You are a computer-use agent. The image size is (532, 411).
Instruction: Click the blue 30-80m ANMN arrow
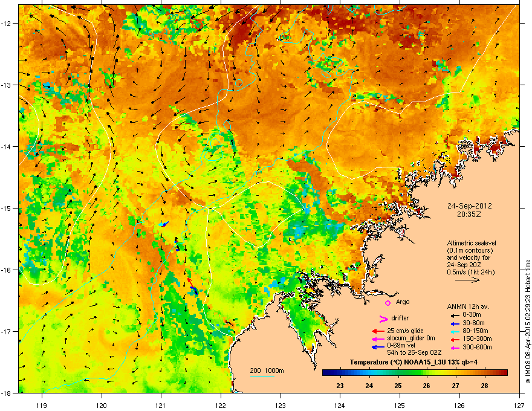click(x=454, y=323)
